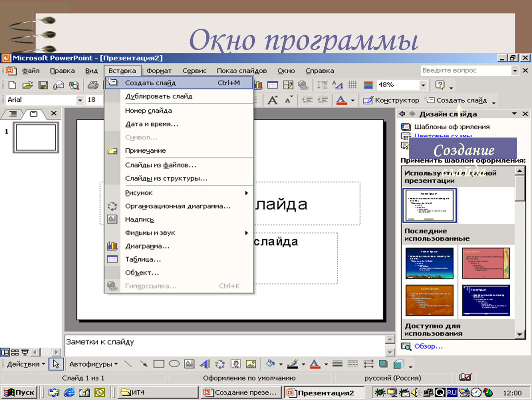Click font color letter A in formatting toolbar
The image size is (532, 400).
point(341,100)
